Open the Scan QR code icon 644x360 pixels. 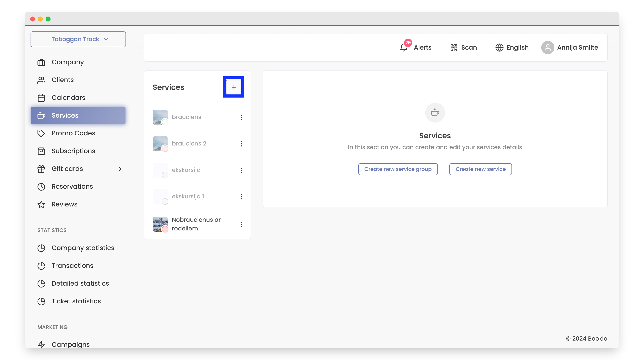pyautogui.click(x=454, y=47)
